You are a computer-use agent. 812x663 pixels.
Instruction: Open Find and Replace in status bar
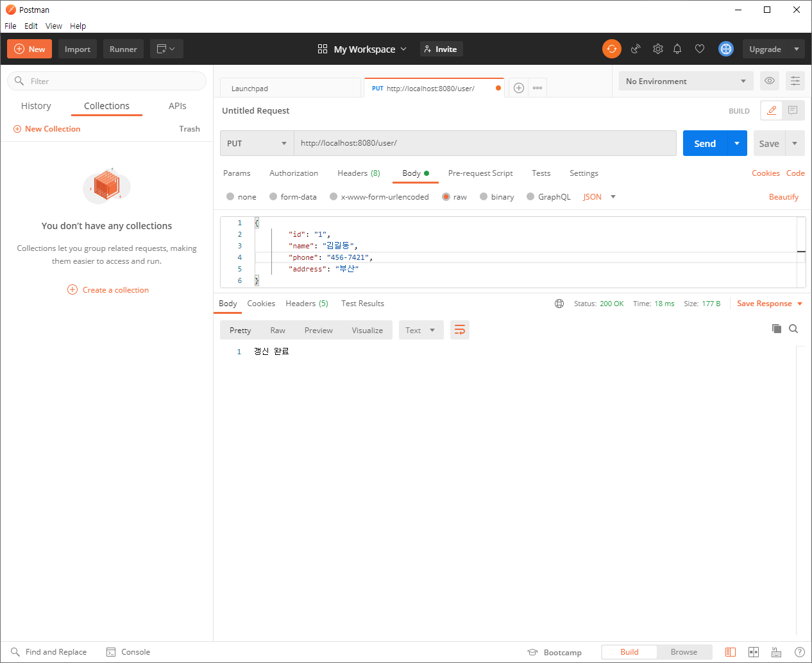click(x=49, y=652)
